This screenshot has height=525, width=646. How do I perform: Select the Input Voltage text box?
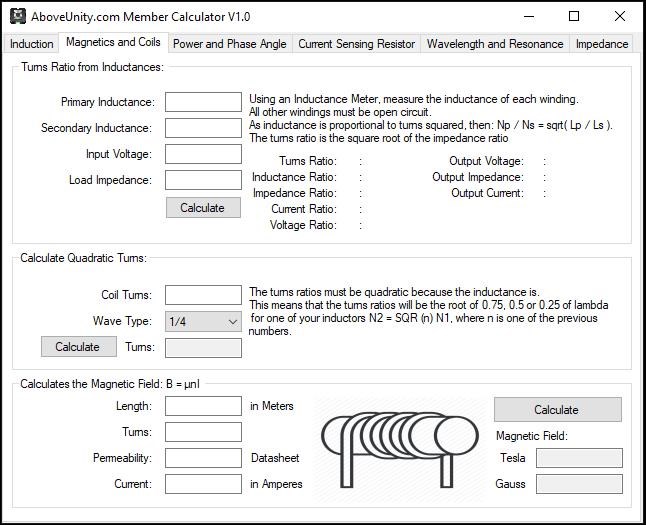pyautogui.click(x=203, y=154)
